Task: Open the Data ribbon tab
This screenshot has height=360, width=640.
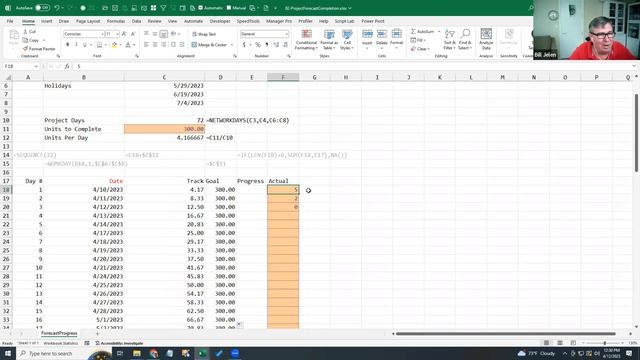Action: click(136, 21)
